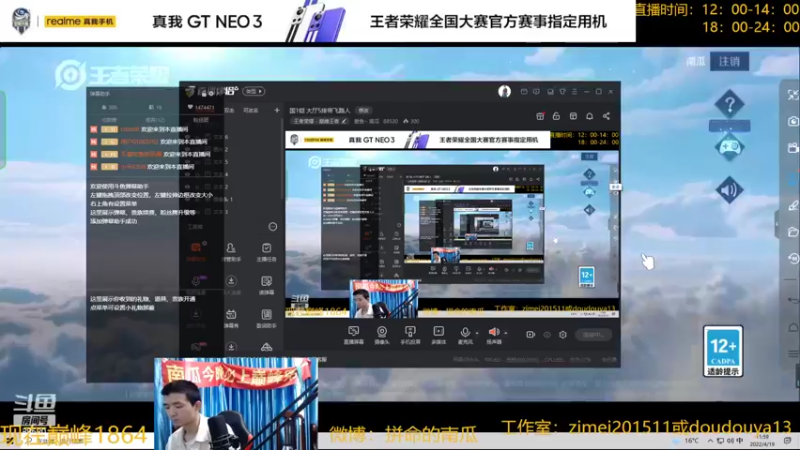The width and height of the screenshot is (800, 450).
Task: Open the 16°C weather widget in taskbar
Action: (686, 440)
